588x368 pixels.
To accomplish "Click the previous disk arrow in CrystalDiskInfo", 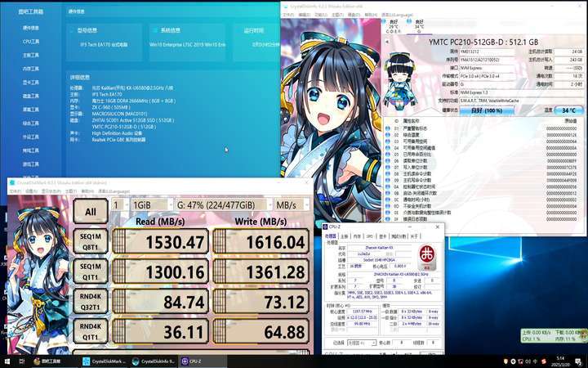I will 385,42.
